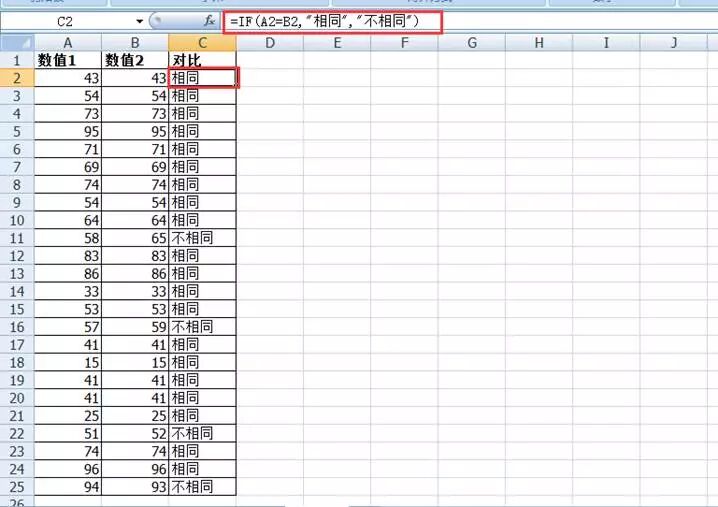Select column C header

(x=202, y=43)
